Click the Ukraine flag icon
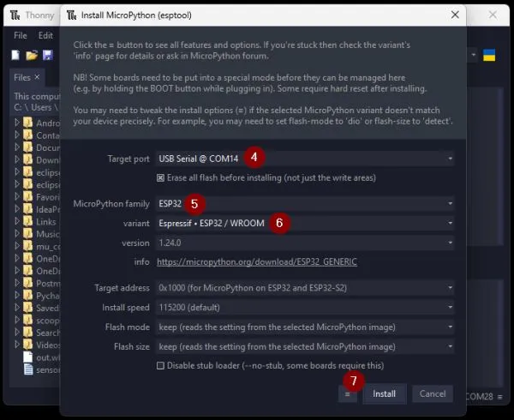 (490, 55)
